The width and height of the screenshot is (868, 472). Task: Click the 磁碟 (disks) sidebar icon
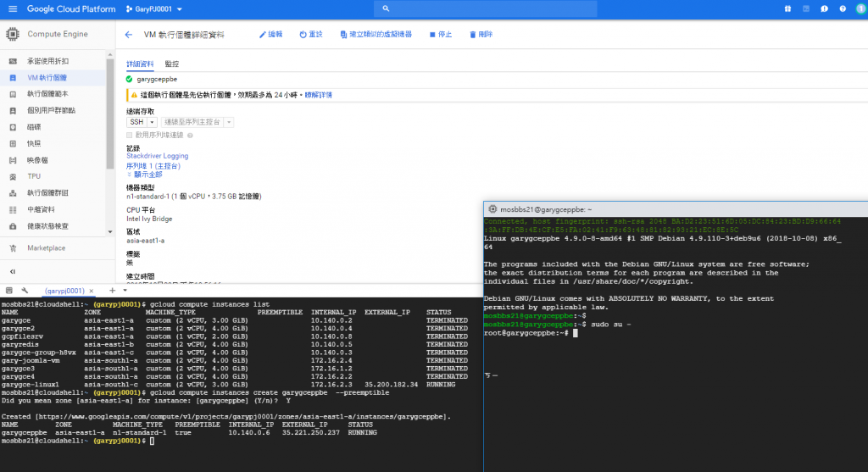[13, 127]
